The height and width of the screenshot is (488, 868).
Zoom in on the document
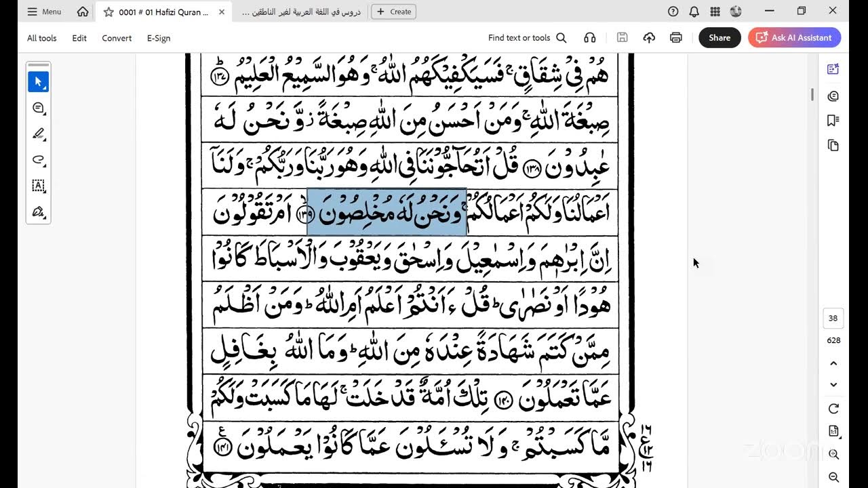(x=833, y=455)
